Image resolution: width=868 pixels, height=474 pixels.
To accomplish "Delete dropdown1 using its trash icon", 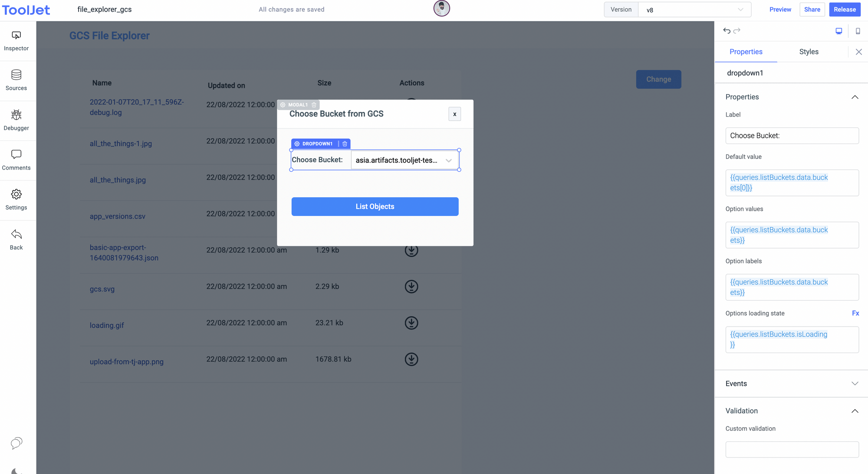I will (x=345, y=144).
